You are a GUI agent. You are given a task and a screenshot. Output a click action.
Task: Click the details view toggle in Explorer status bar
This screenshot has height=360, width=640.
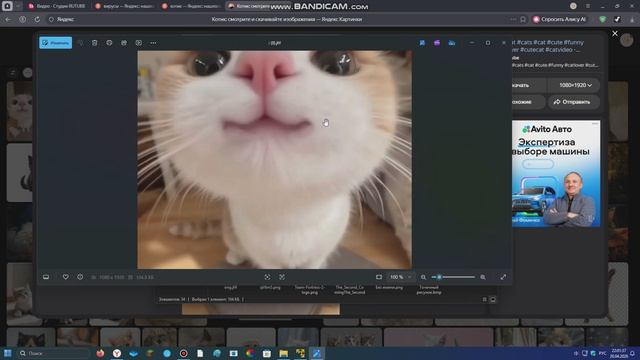point(484,300)
